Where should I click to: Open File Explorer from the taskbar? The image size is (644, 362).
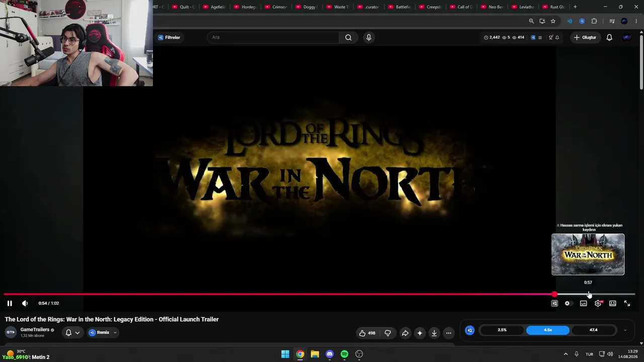[x=315, y=354]
